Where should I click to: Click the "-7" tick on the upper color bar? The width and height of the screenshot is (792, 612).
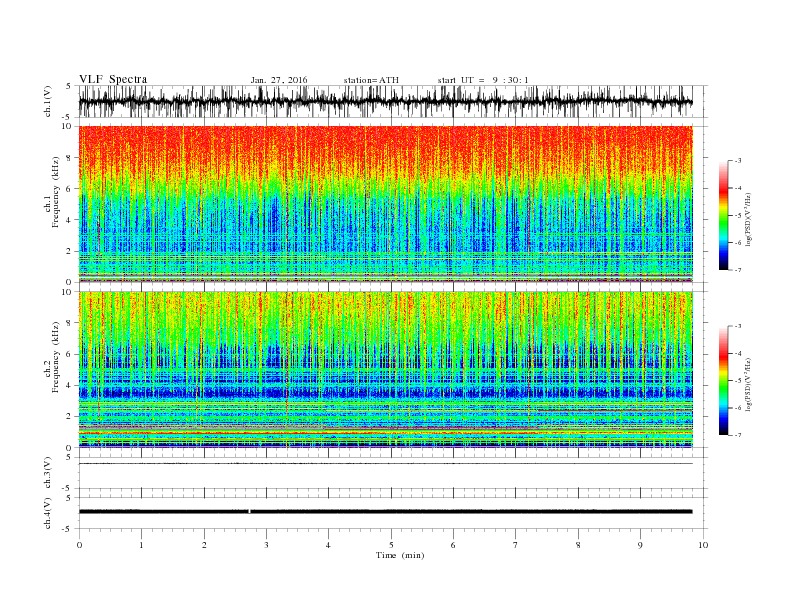(x=737, y=270)
